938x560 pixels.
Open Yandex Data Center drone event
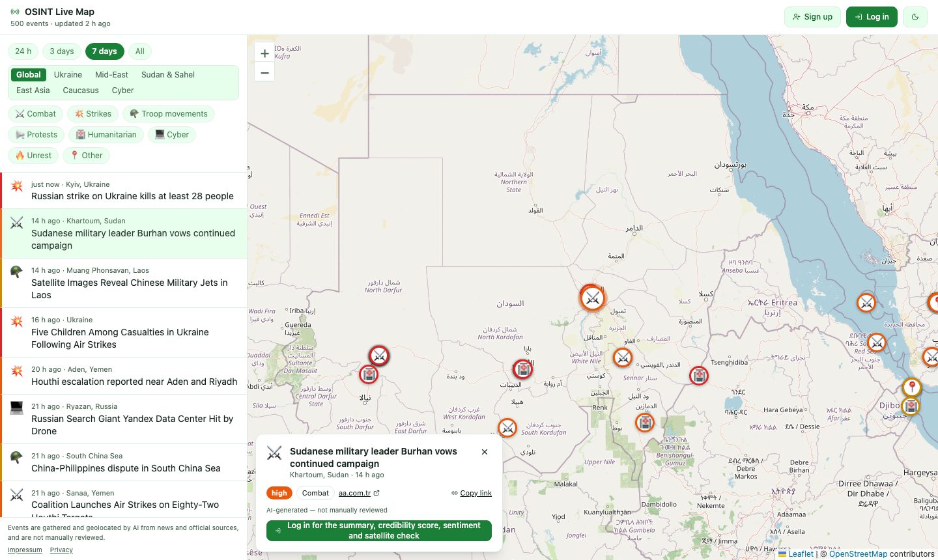click(124, 419)
